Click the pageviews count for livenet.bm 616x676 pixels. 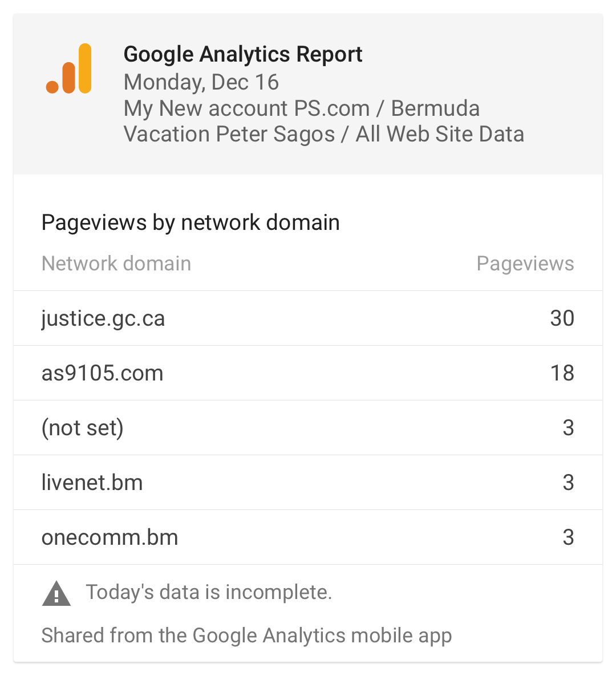pyautogui.click(x=568, y=483)
